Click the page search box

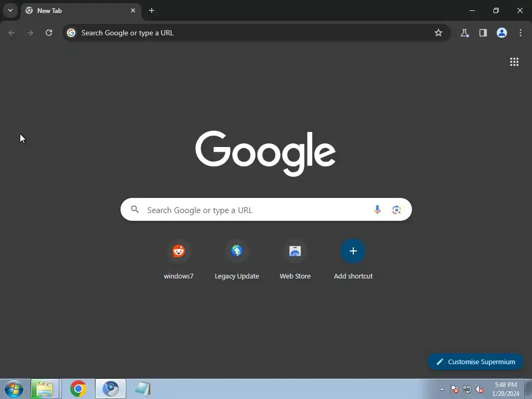point(266,209)
